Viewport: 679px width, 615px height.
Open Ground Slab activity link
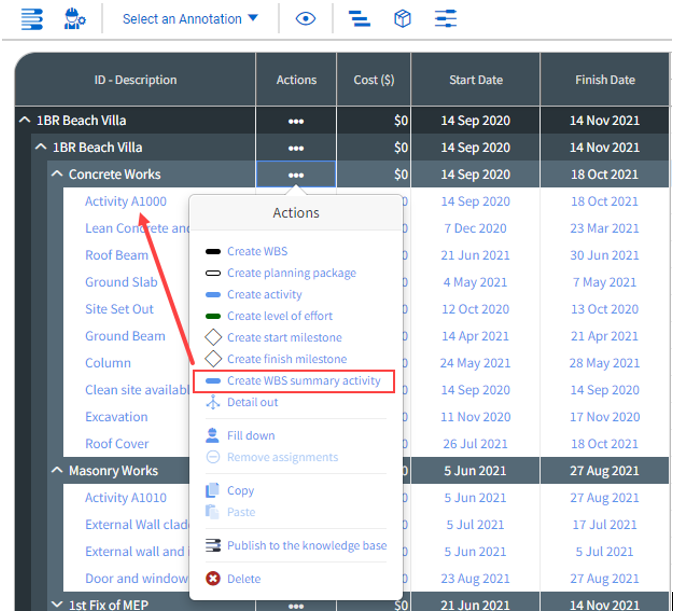[x=121, y=282]
